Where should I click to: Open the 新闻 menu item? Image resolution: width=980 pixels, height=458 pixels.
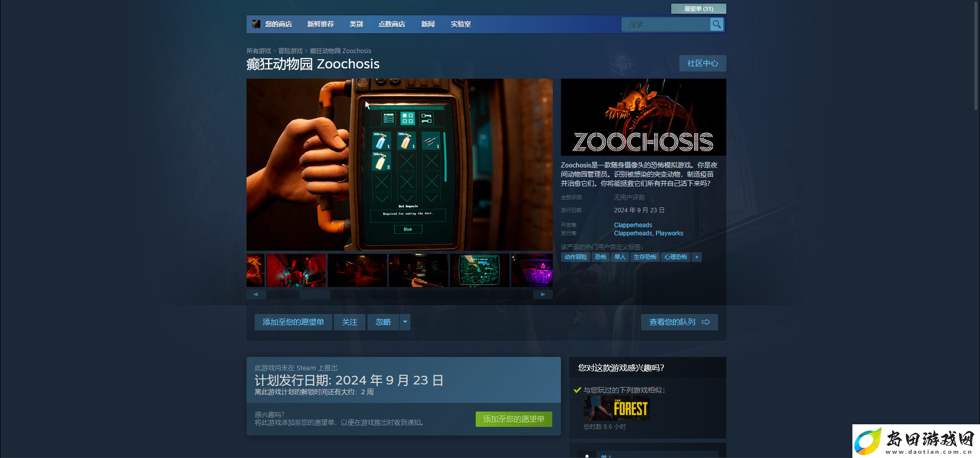click(x=428, y=24)
